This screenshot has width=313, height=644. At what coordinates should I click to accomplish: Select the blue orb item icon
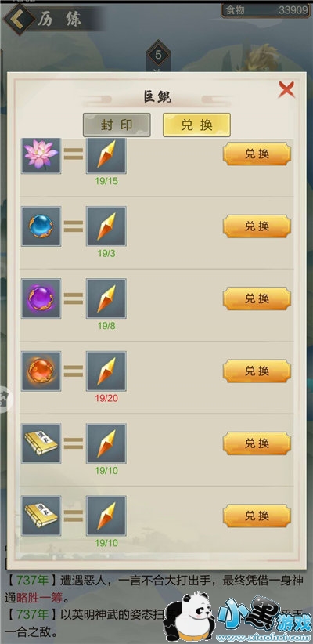pos(41,226)
